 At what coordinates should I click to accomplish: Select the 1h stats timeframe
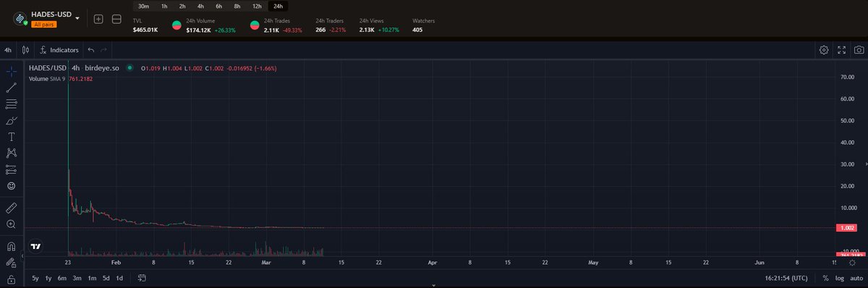click(164, 6)
